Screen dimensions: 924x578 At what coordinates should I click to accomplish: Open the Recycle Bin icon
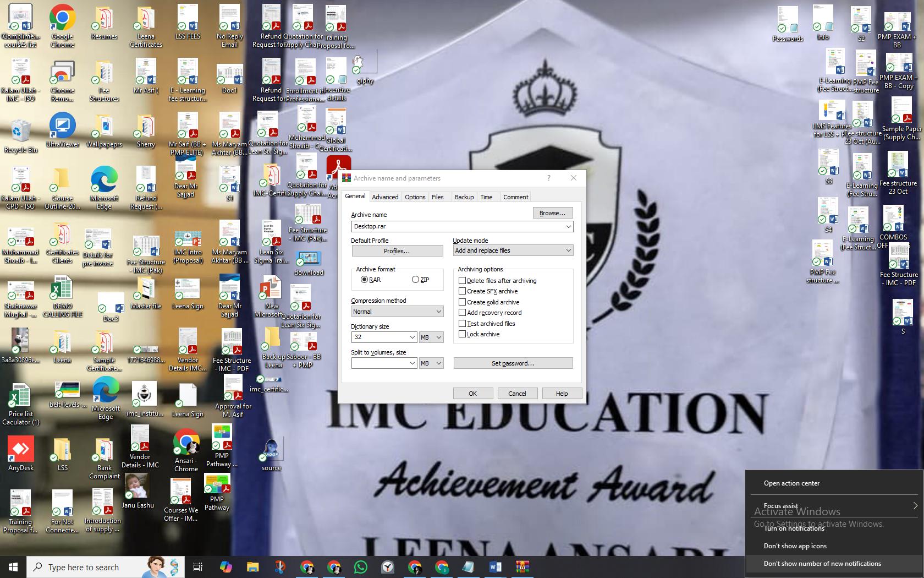(x=21, y=135)
